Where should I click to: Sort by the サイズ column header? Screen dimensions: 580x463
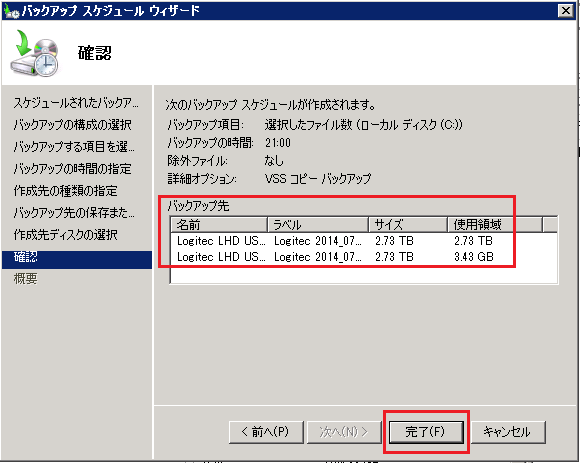click(408, 224)
